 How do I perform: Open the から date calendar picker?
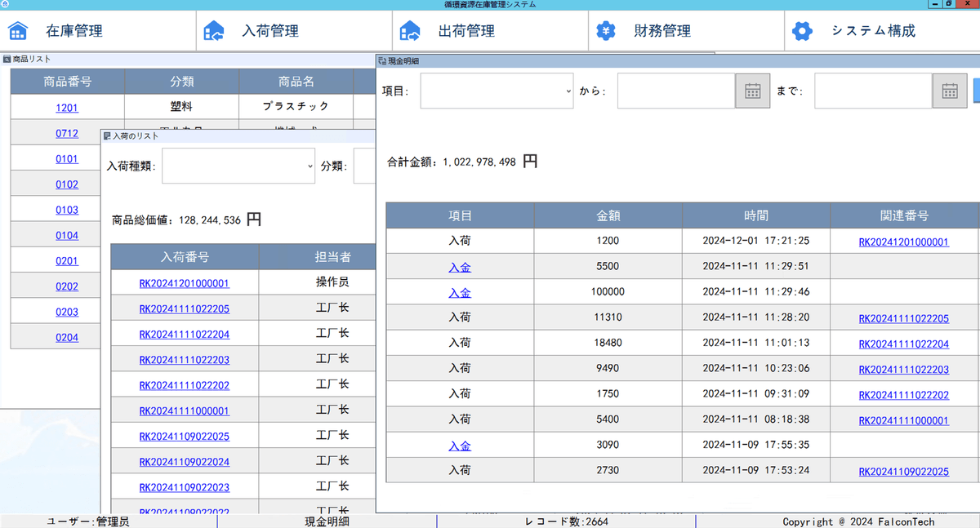click(752, 91)
